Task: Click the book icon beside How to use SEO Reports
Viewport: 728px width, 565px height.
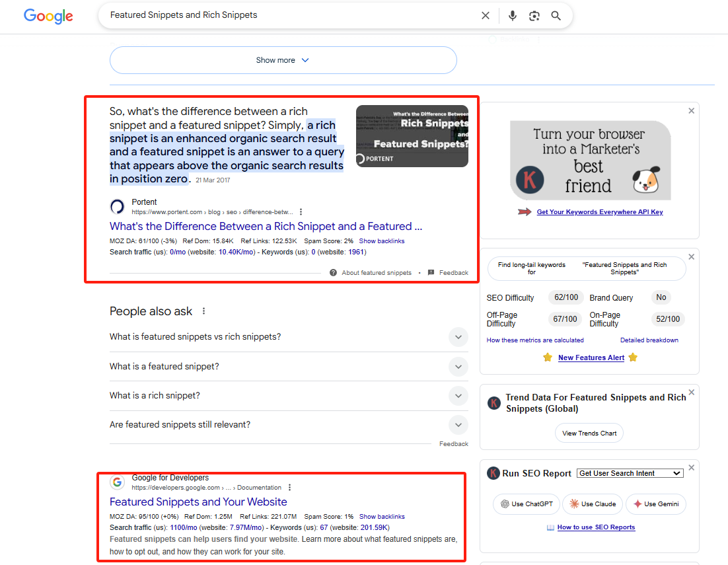Action: pos(550,527)
